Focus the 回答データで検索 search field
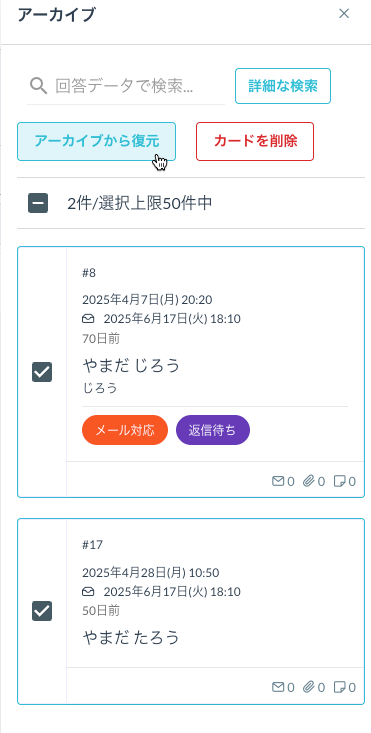The image size is (371, 733). (x=126, y=86)
